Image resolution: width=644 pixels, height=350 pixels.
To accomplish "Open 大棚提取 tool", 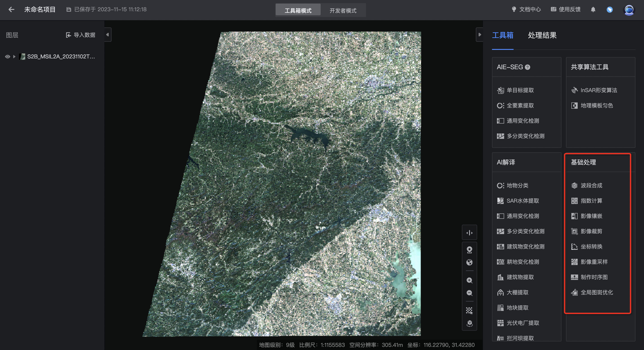I will tap(512, 292).
